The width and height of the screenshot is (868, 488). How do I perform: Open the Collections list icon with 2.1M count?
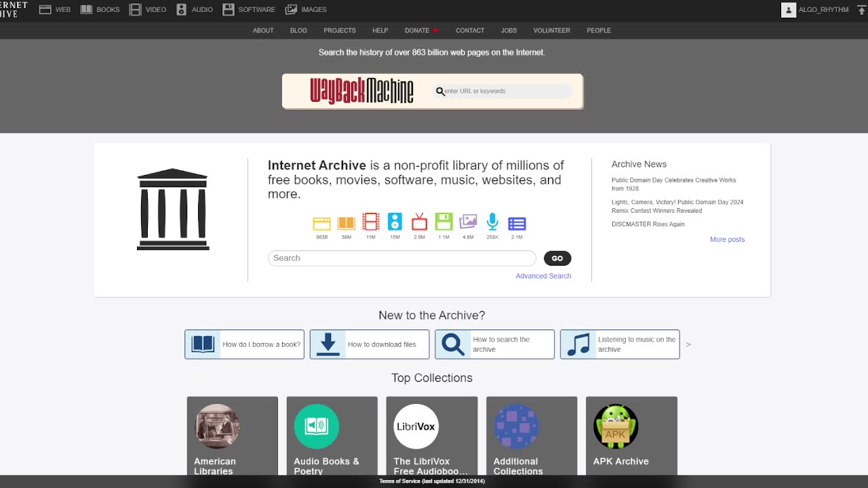pos(517,223)
